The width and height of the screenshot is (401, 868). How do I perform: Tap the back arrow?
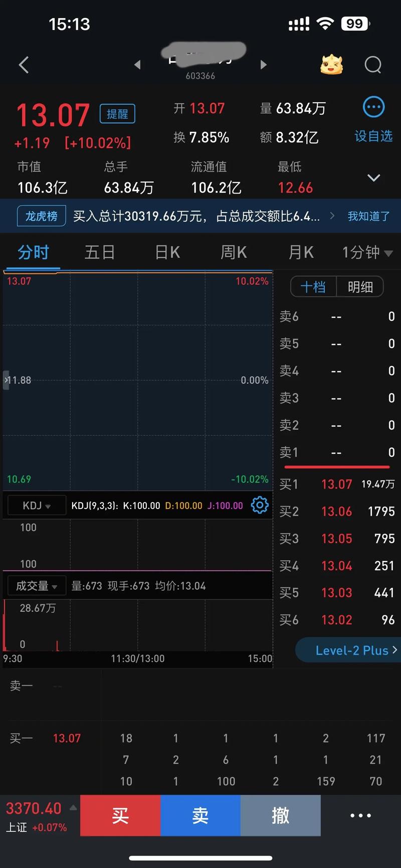click(24, 65)
